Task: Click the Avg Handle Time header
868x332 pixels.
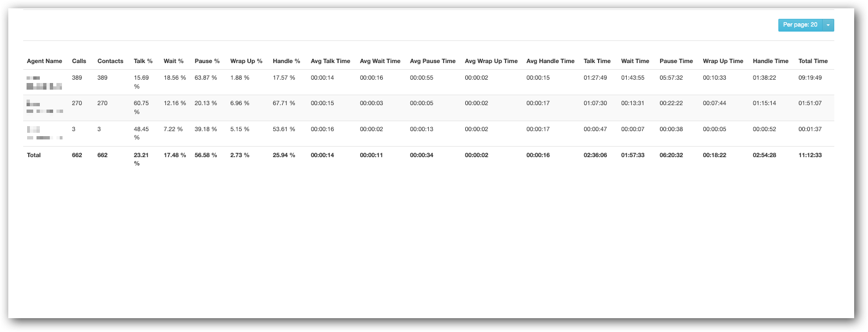Action: 550,61
